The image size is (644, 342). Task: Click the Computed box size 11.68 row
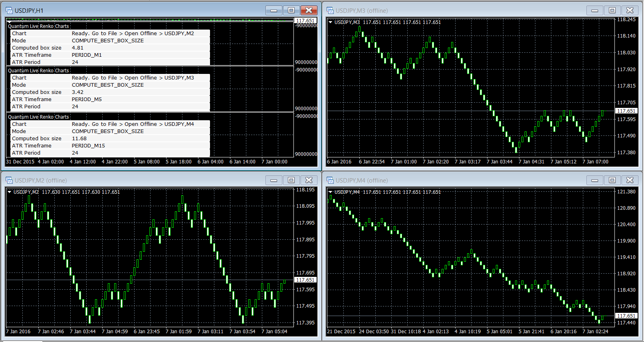(110, 139)
